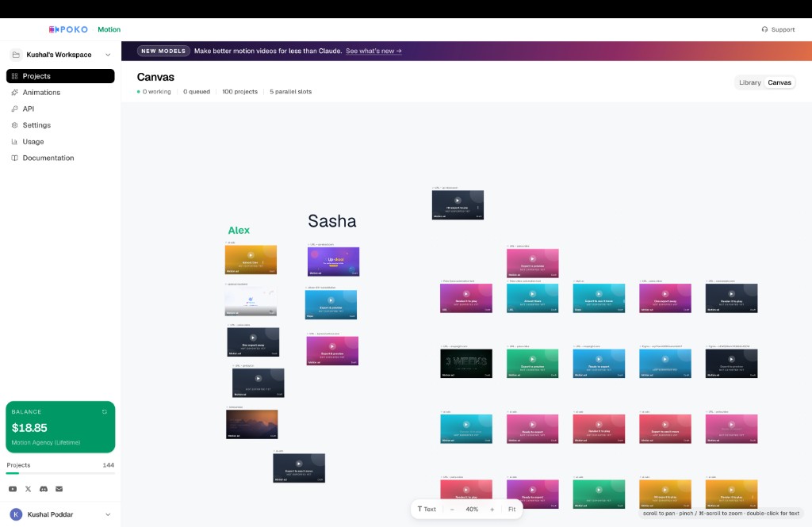Screen dimensions: 812x527
Task: Click the Projects usage progress bar
Action: pyautogui.click(x=60, y=473)
